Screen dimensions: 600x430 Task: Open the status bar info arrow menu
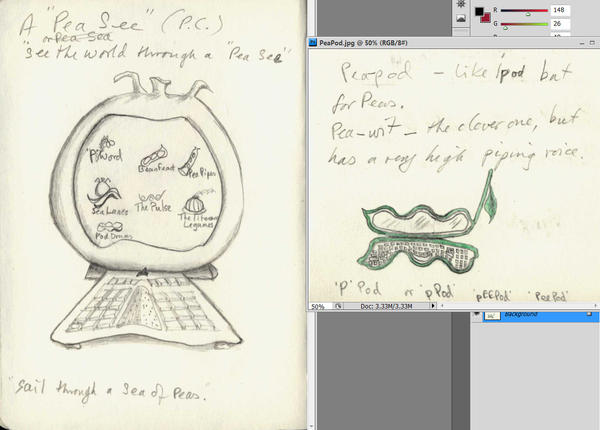(433, 306)
